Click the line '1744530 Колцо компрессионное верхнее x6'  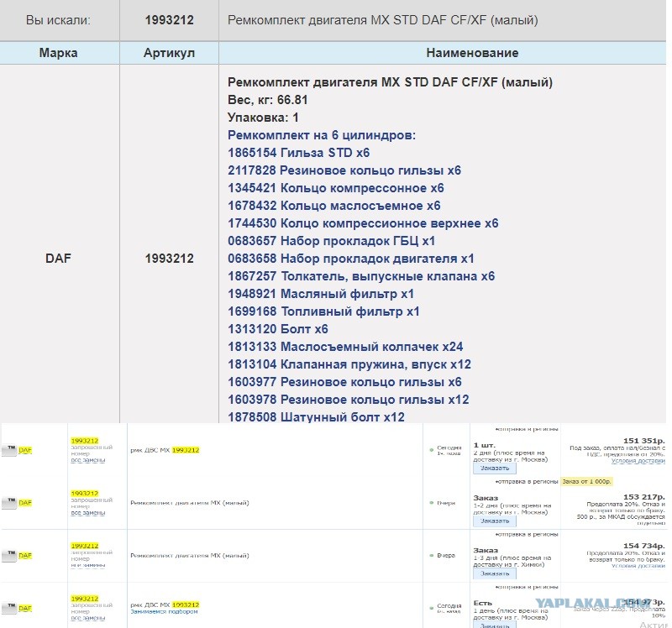(x=363, y=223)
